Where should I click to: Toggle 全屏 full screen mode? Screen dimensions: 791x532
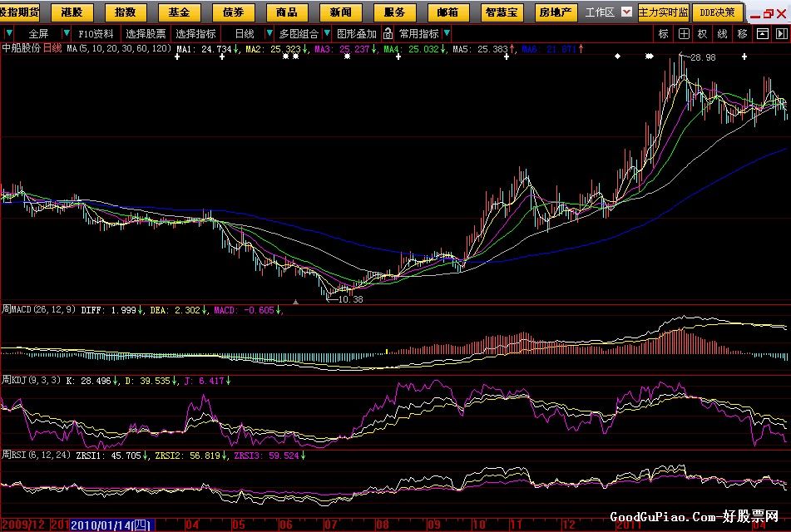tap(38, 33)
